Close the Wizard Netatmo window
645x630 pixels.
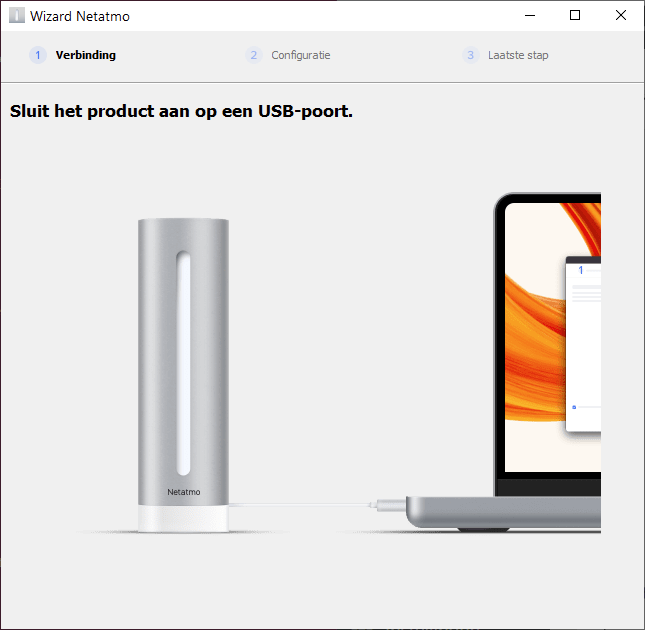coord(620,16)
